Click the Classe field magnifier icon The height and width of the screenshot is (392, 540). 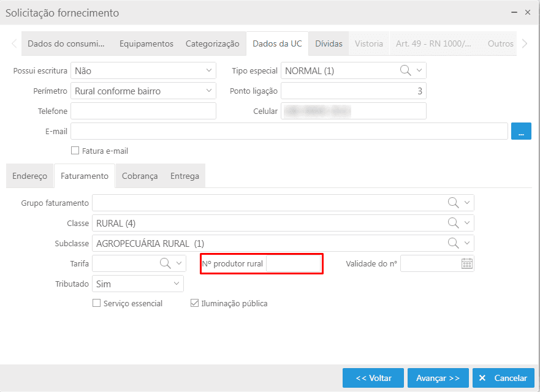(x=453, y=223)
